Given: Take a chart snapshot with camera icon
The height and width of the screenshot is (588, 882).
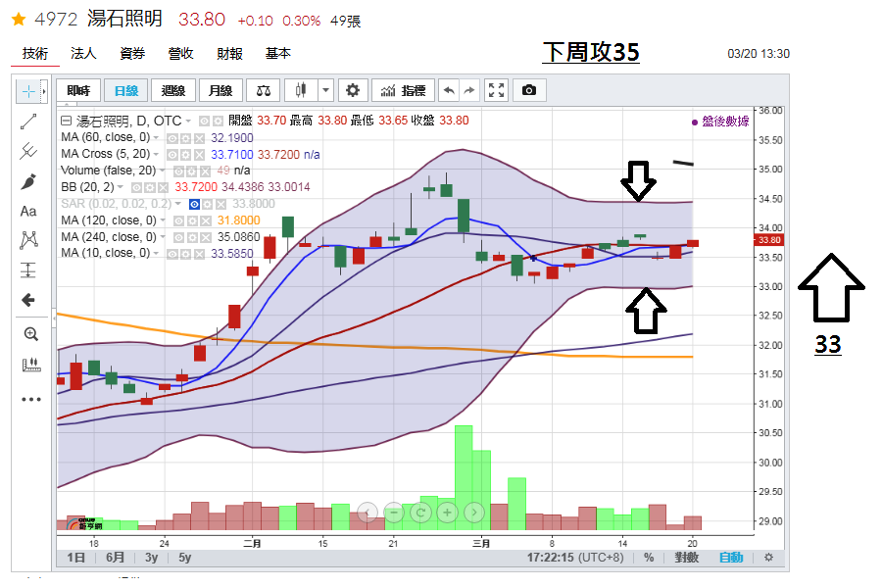Looking at the screenshot, I should click(529, 90).
